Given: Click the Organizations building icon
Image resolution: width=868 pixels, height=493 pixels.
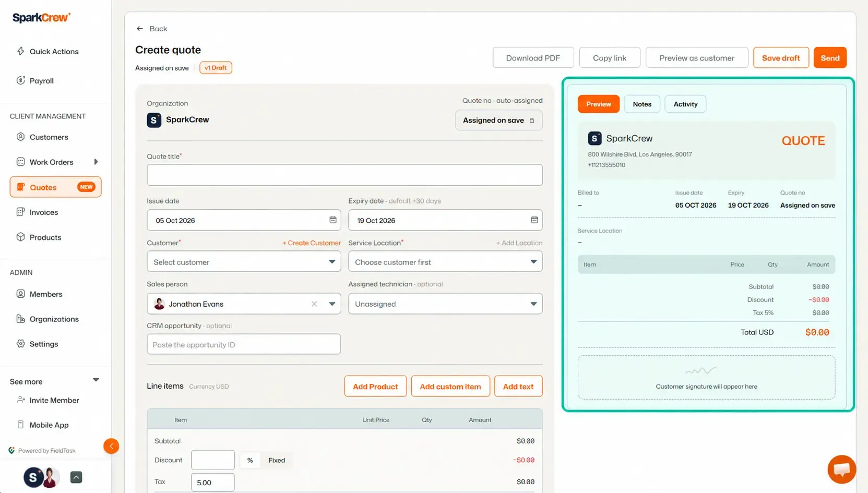Looking at the screenshot, I should click(x=20, y=319).
